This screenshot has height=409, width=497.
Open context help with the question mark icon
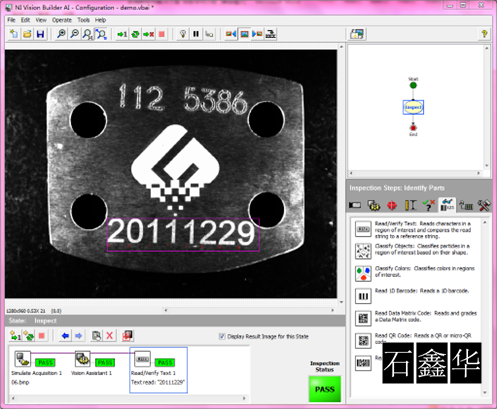point(484,34)
